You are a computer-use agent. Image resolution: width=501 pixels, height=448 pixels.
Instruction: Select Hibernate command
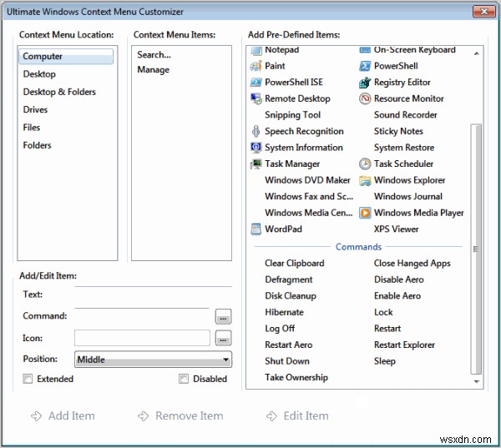pyautogui.click(x=285, y=312)
